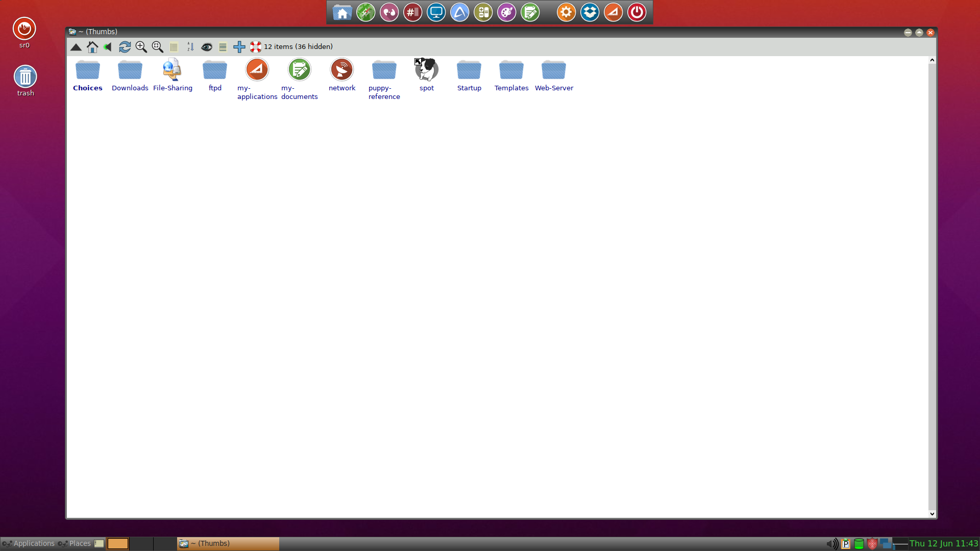The image size is (980, 551).
Task: Open the Choices folder
Action: (87, 75)
